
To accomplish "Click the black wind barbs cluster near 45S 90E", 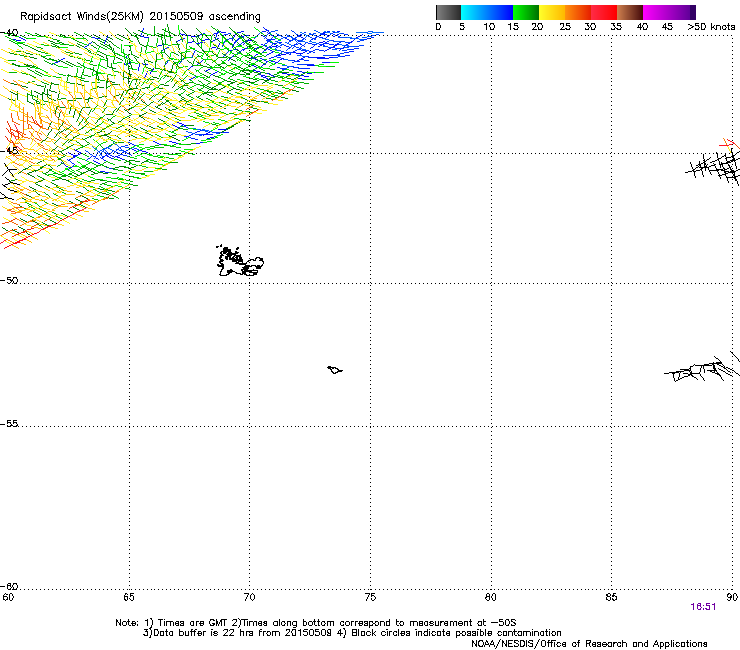I will [714, 168].
